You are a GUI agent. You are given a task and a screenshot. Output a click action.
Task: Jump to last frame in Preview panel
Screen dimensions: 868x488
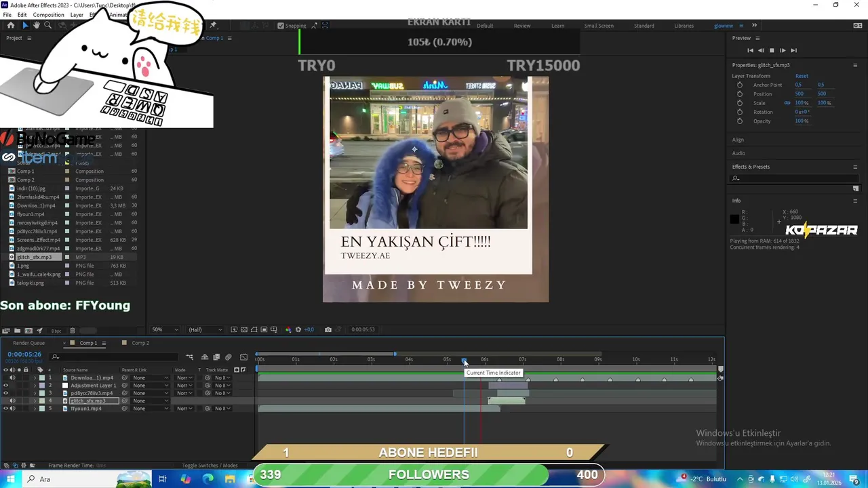click(x=793, y=50)
